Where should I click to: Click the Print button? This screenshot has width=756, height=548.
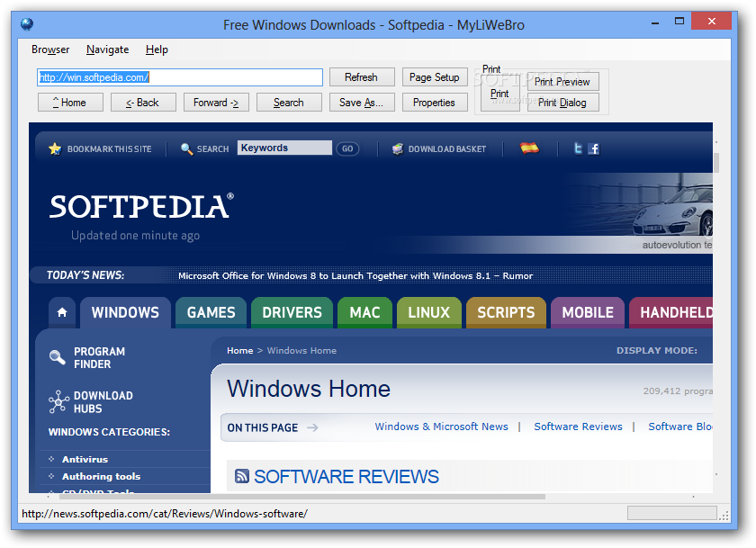click(x=500, y=94)
